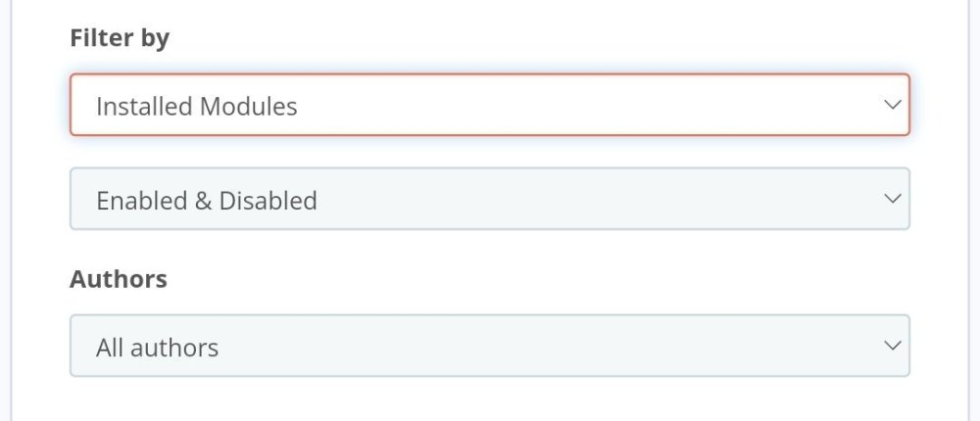980x421 pixels.
Task: Click the "Filter by" heading label
Action: [120, 38]
